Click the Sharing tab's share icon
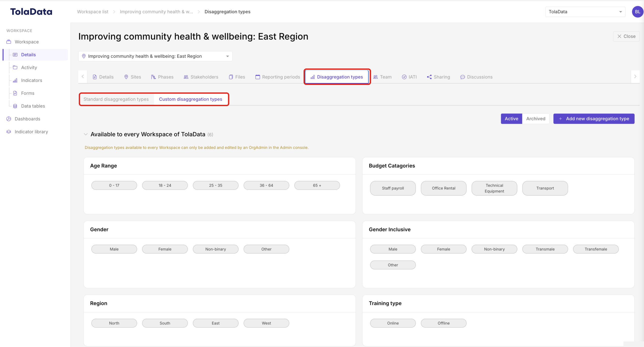This screenshot has width=644, height=347. tap(429, 77)
